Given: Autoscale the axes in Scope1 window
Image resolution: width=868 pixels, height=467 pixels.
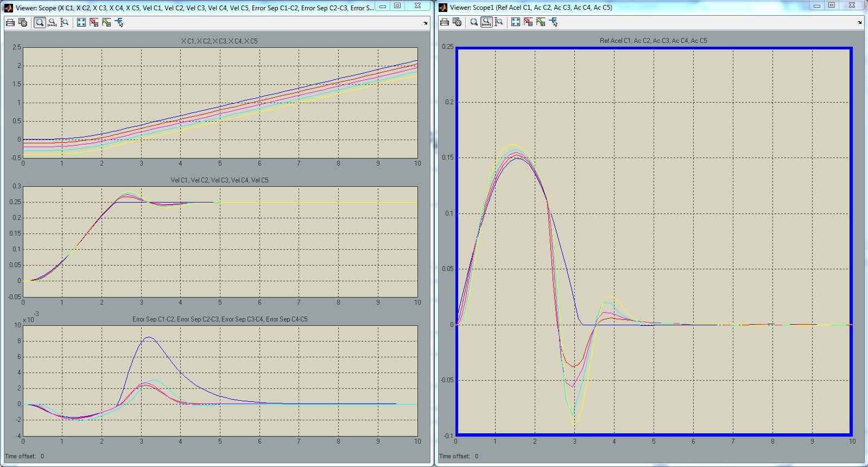Looking at the screenshot, I should (x=516, y=22).
